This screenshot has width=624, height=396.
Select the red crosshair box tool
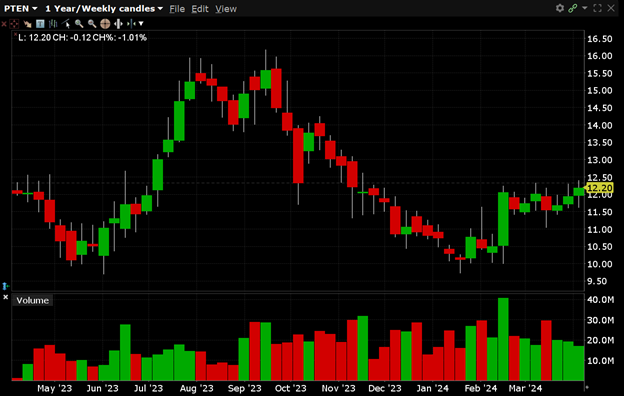(x=14, y=24)
